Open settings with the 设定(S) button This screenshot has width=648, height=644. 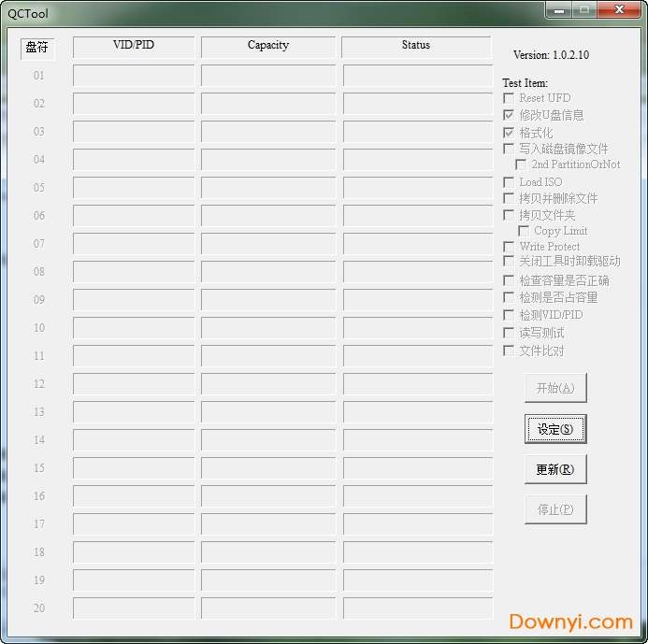click(555, 429)
